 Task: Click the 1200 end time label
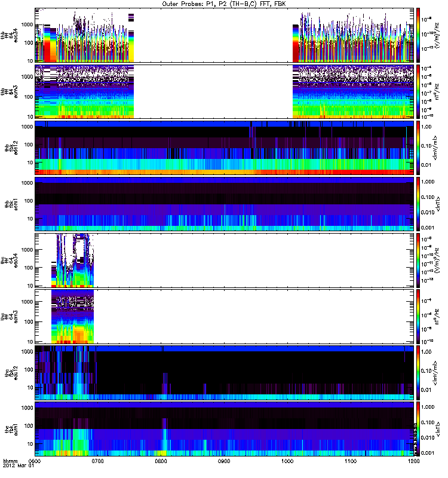(412, 461)
